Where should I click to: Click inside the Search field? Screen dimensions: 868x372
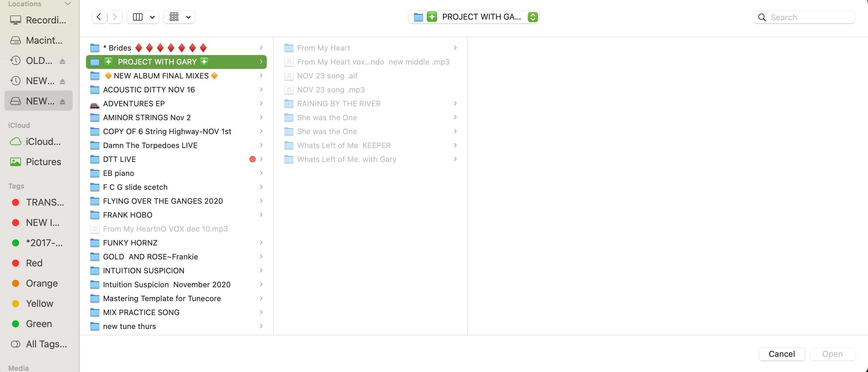point(809,17)
